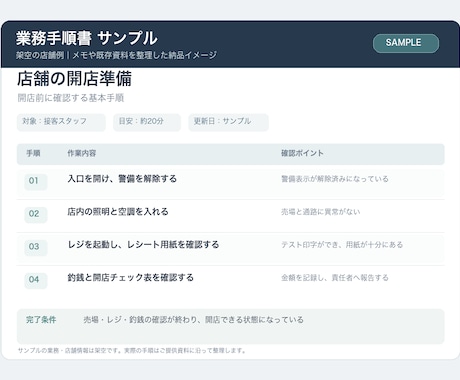Click 店内の照明と空調を入れる step text
This screenshot has height=380, width=460.
pyautogui.click(x=118, y=212)
